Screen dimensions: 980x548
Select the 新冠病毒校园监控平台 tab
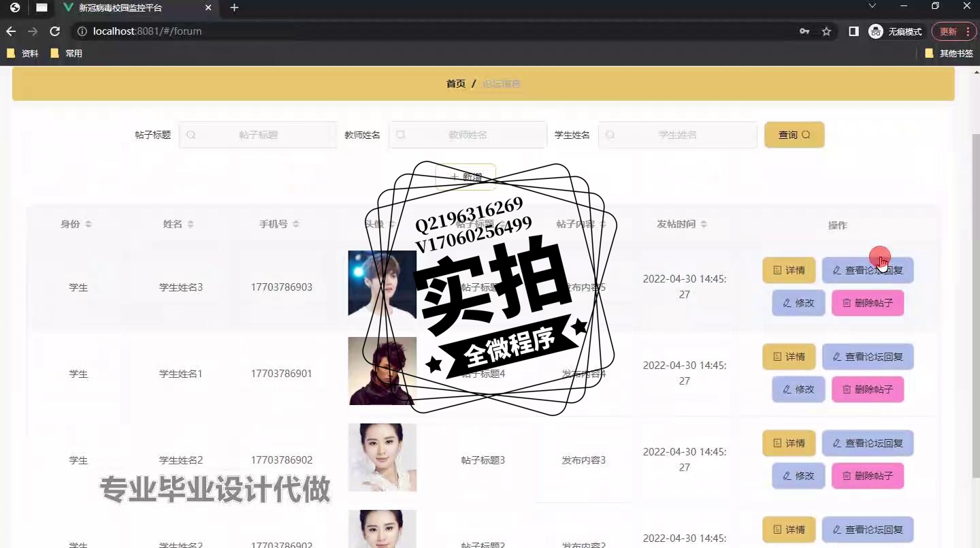pyautogui.click(x=135, y=8)
